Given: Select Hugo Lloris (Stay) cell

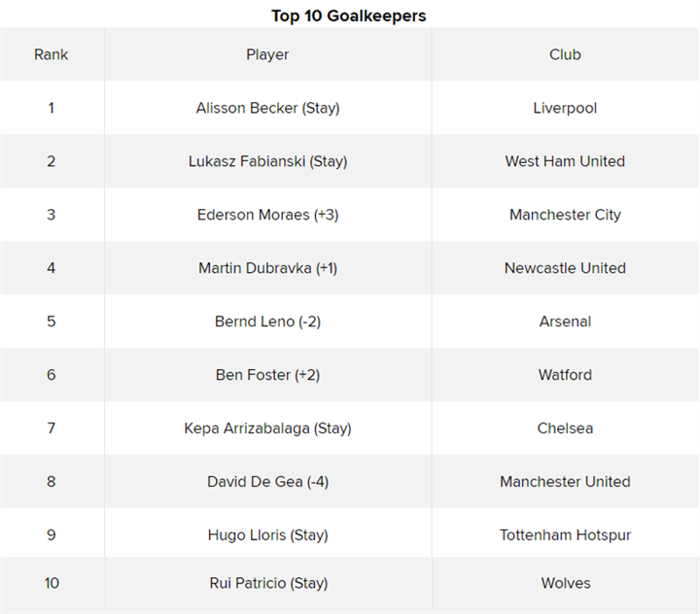Looking at the screenshot, I should point(267,535).
